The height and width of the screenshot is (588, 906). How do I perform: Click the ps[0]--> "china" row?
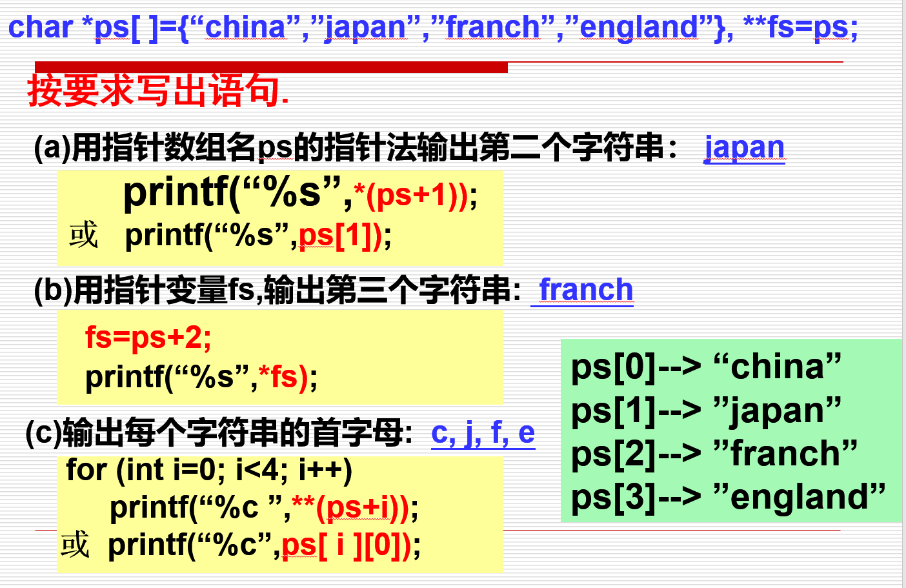(706, 367)
